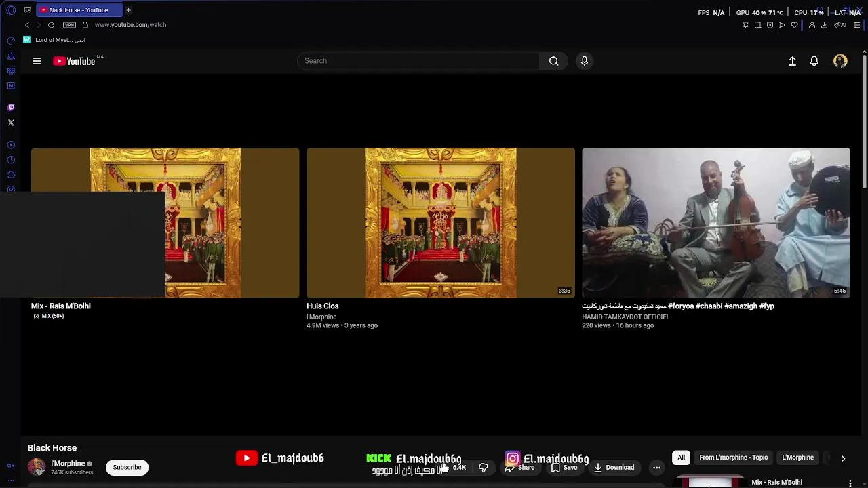Toggle the VPN badge in address bar
The image size is (868, 488).
pyautogui.click(x=69, y=25)
